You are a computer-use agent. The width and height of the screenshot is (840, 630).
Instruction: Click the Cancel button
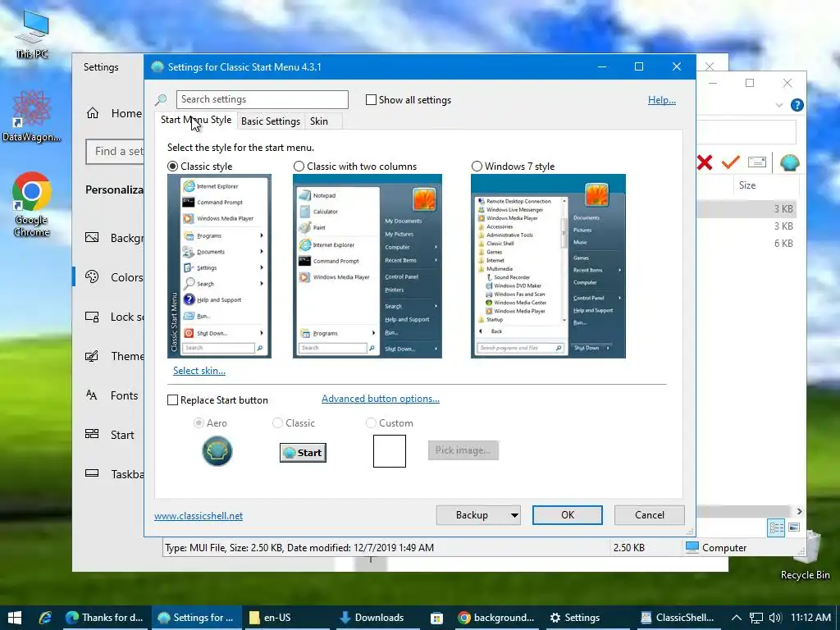pos(650,515)
